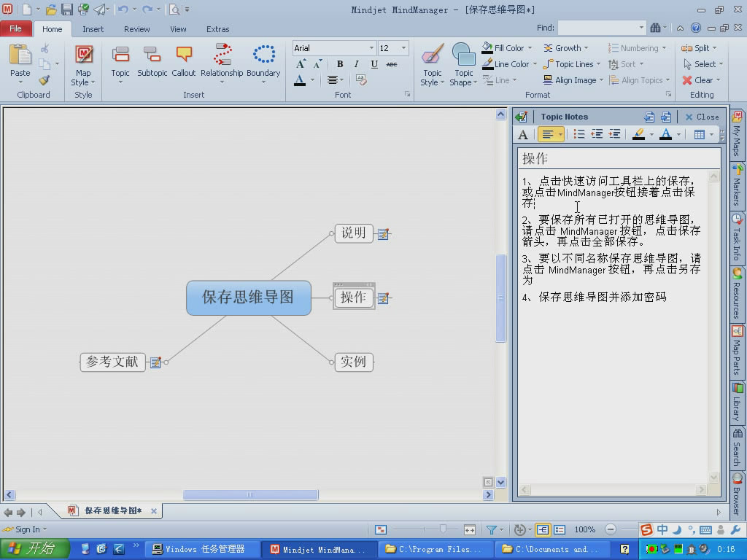Click highlight color swatch in Topic Notes
This screenshot has width=747, height=560.
[x=638, y=135]
